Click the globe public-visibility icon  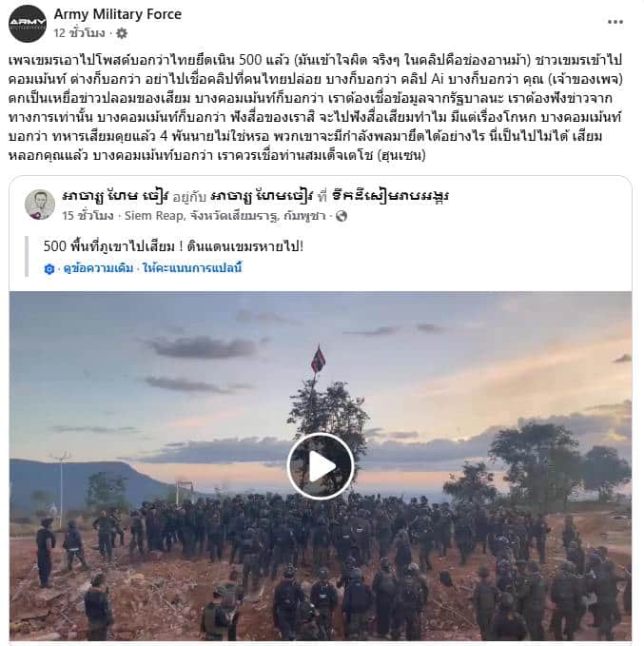[342, 216]
